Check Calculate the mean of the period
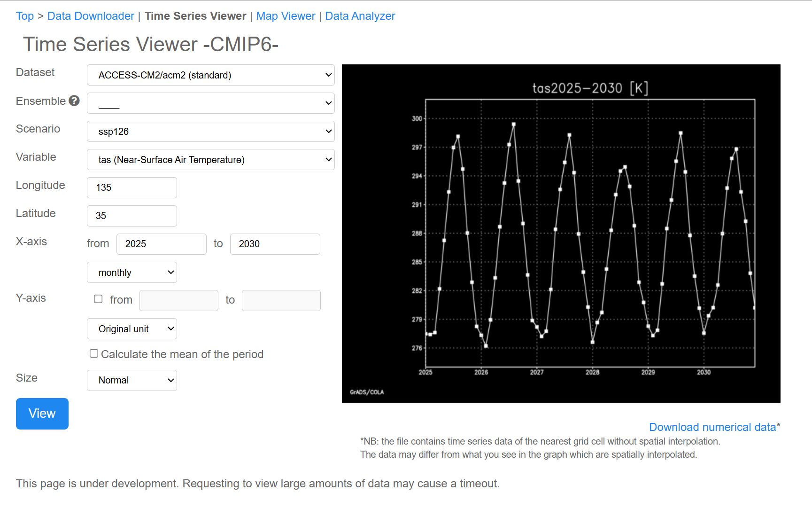 [x=94, y=353]
